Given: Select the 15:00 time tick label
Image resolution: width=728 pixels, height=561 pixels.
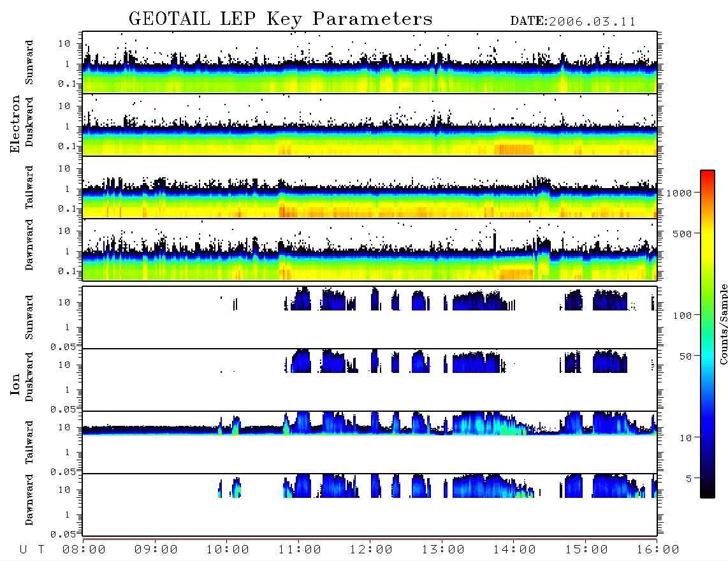Looking at the screenshot, I should point(586,550).
